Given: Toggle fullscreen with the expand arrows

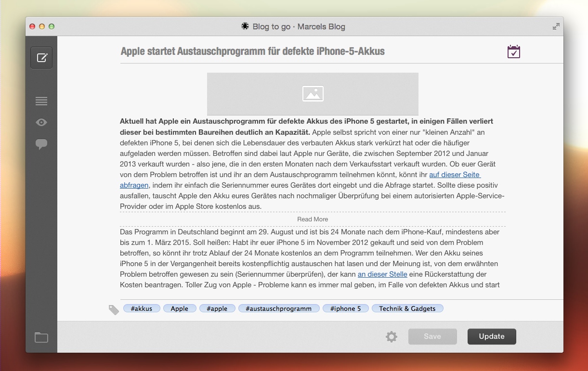Looking at the screenshot, I should 556,26.
